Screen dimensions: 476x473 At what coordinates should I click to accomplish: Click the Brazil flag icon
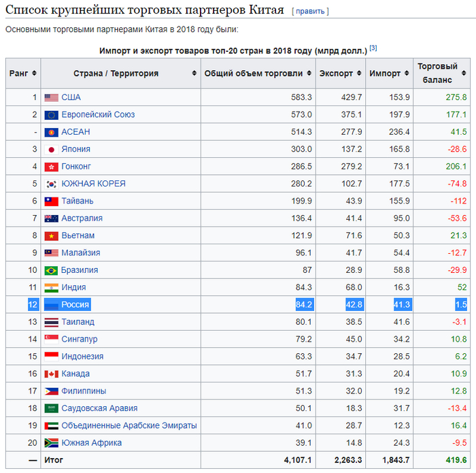pos(51,270)
